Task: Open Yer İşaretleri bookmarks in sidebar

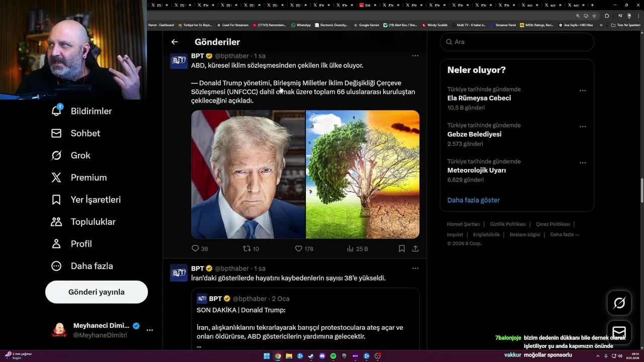Action: [86, 200]
